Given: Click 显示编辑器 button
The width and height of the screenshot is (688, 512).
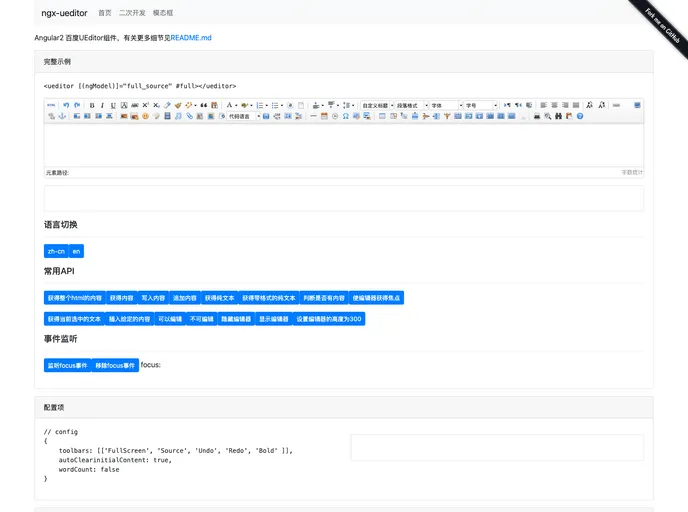Looking at the screenshot, I should (x=274, y=319).
